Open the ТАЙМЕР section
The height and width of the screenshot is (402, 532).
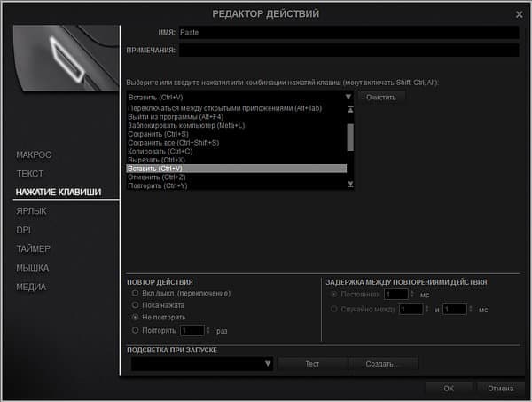[x=34, y=248]
